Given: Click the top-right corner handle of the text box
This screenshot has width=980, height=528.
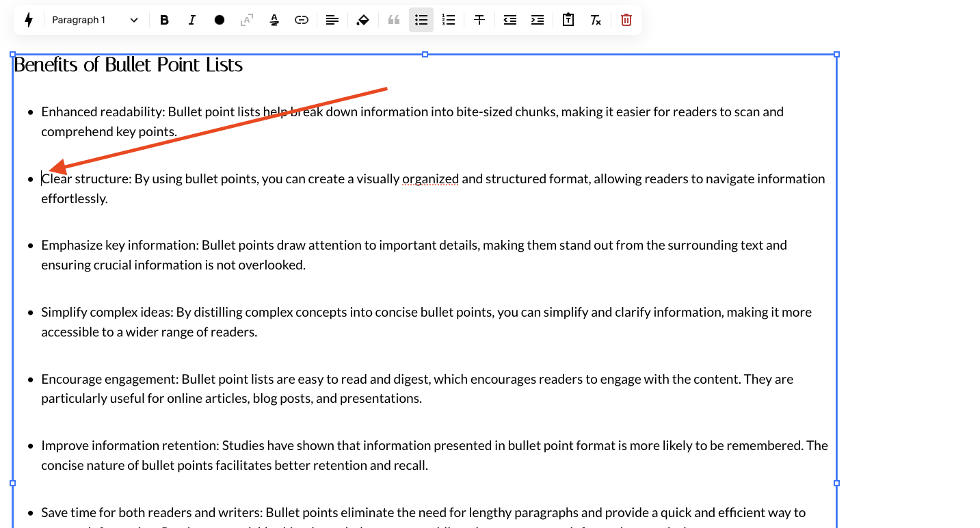Looking at the screenshot, I should (836, 54).
